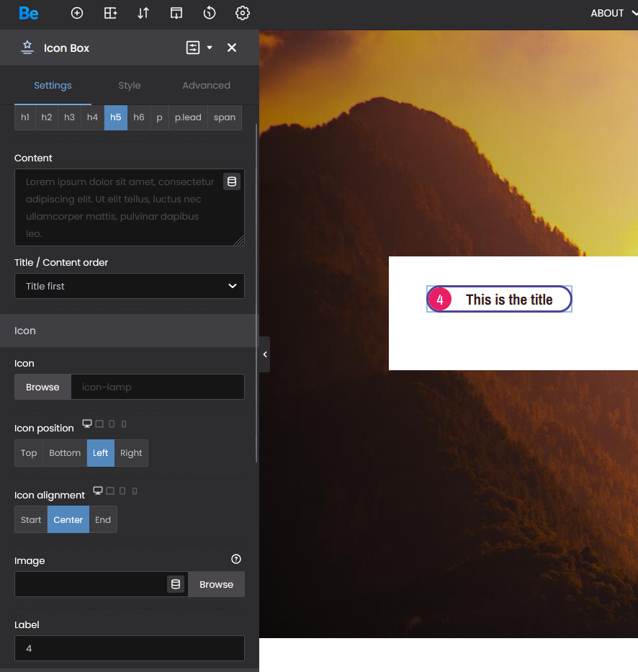638x672 pixels.
Task: Open the builder settings gear icon
Action: point(243,13)
